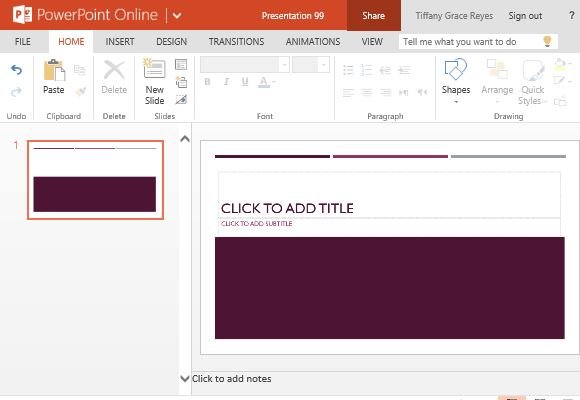Open the font name dropdown

245,65
